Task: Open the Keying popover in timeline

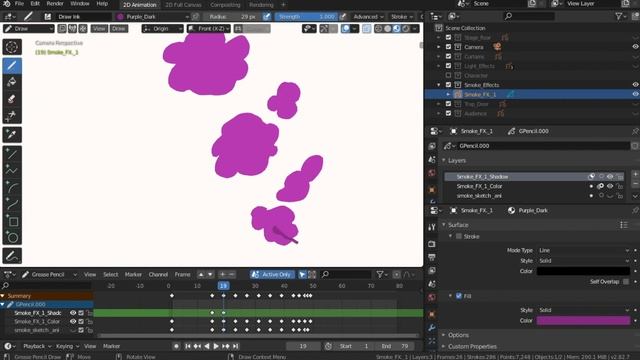Action: pyautogui.click(x=67, y=346)
